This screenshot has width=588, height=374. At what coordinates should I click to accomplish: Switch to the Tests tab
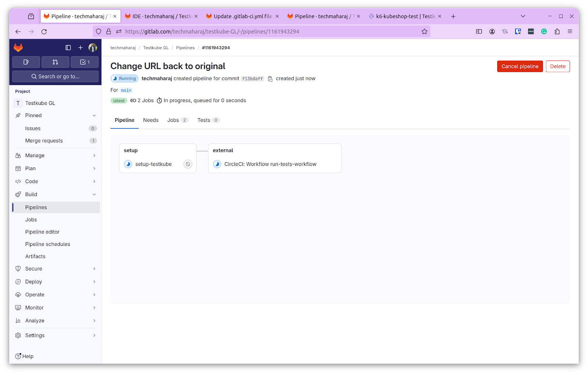click(208, 120)
